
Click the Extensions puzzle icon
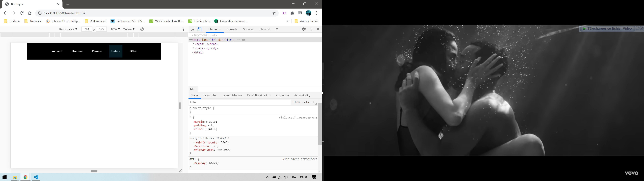(292, 13)
